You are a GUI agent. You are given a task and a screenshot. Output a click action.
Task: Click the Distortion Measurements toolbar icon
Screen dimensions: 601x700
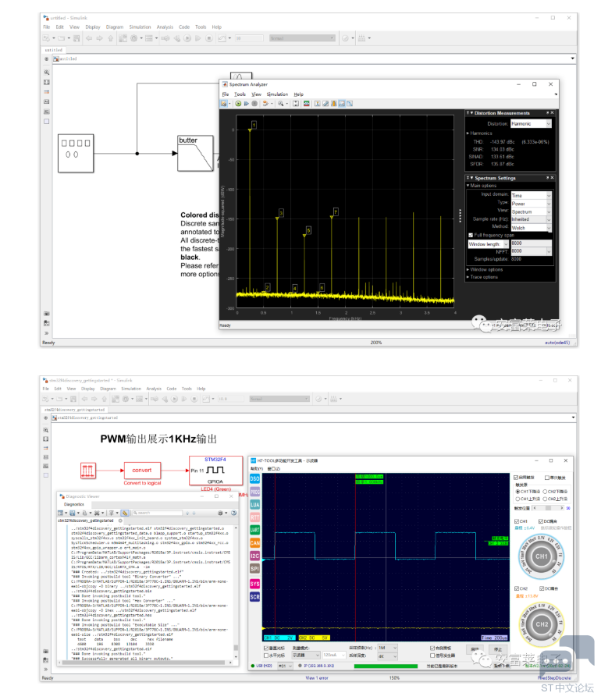point(342,104)
